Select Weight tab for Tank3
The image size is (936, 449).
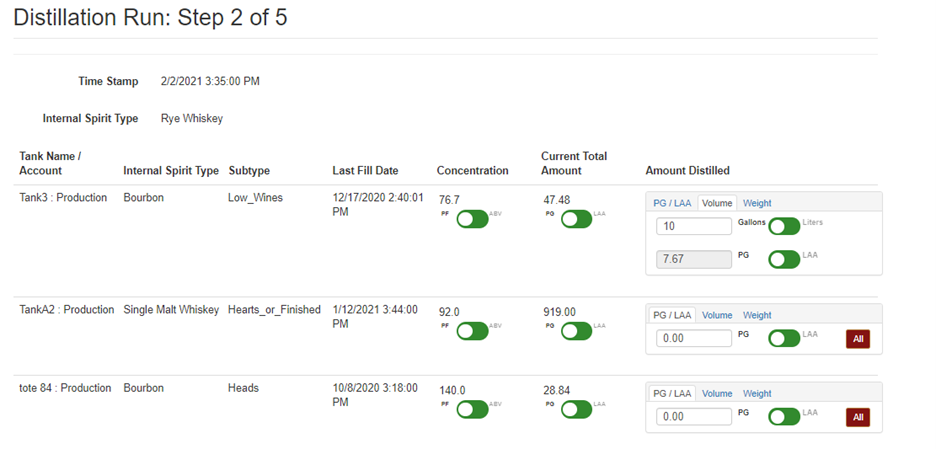[757, 203]
